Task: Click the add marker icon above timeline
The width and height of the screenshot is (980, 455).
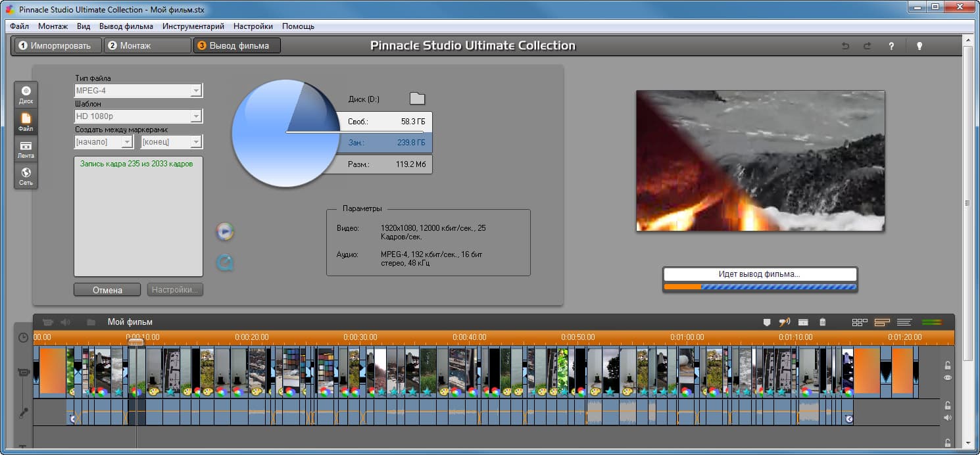Action: pyautogui.click(x=766, y=322)
